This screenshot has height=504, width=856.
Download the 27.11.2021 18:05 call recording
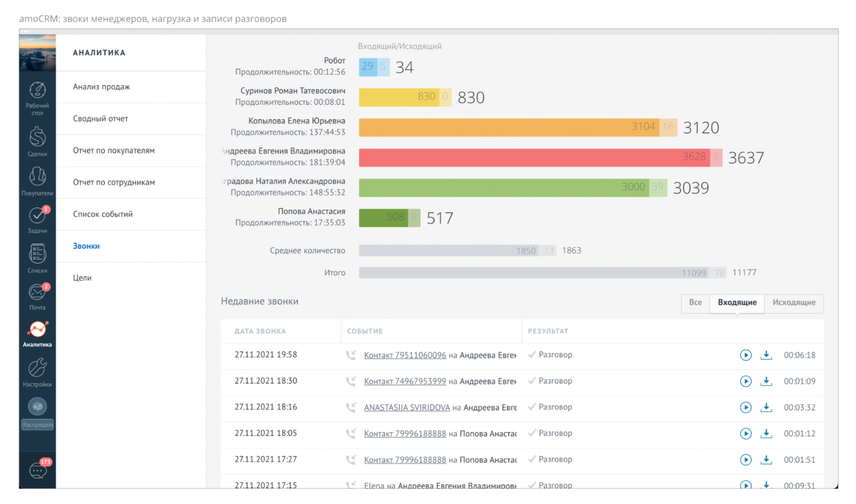[x=766, y=434]
